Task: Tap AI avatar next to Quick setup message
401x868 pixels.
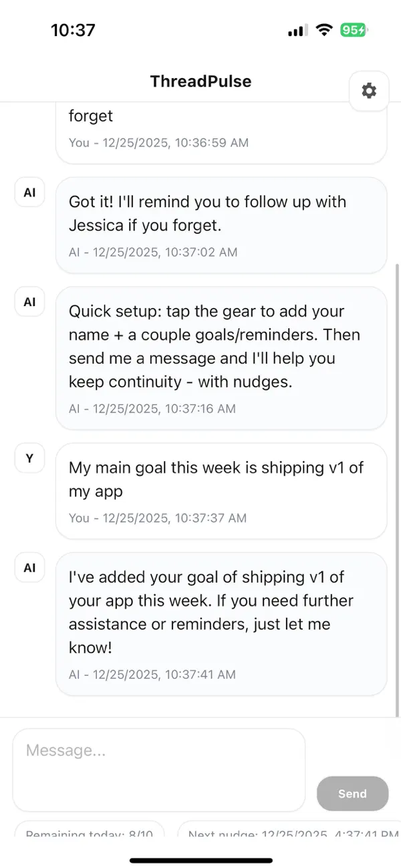Action: 29,302
